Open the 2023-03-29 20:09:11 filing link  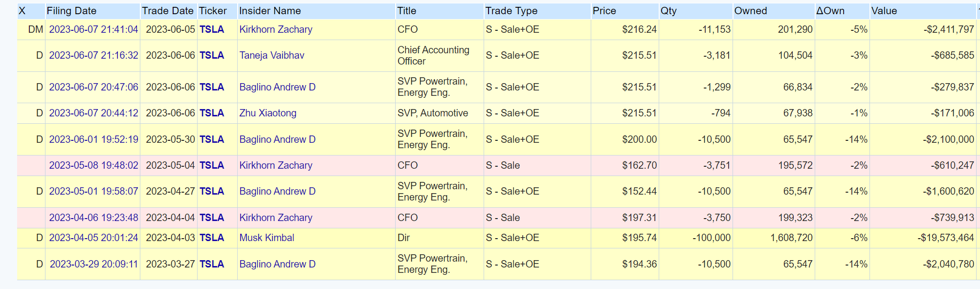(x=94, y=264)
